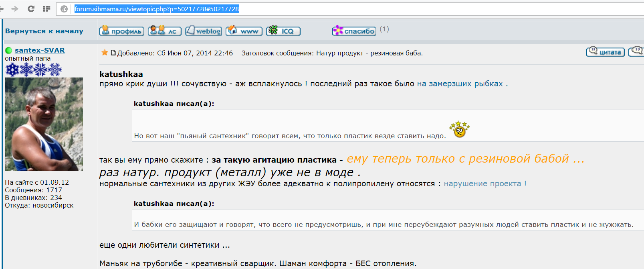
Task: Click the snowflakes rank image
Action: [33, 69]
